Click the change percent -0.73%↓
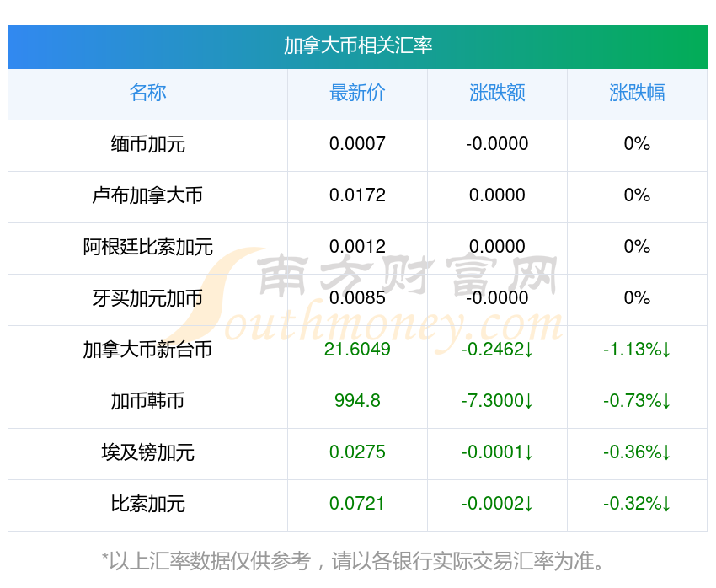The height and width of the screenshot is (588, 716). coord(637,401)
